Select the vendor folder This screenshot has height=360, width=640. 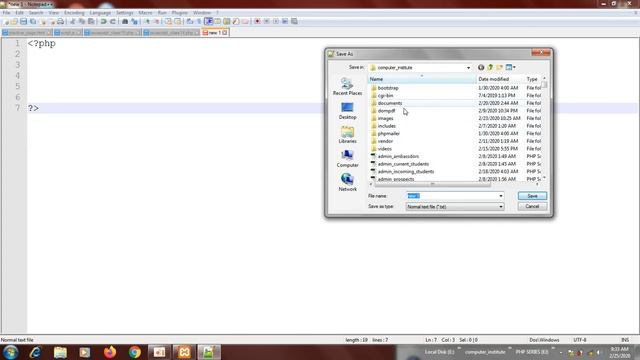tap(385, 141)
